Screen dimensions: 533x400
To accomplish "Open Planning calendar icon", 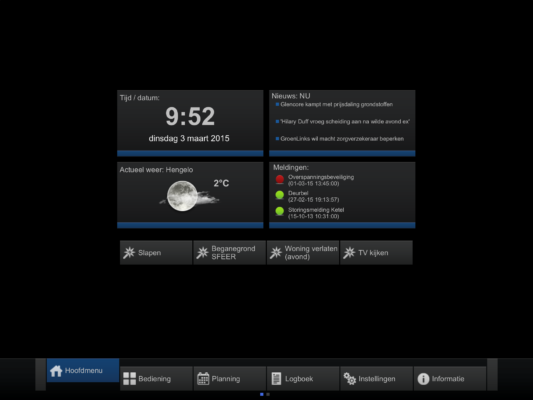I will click(x=203, y=379).
